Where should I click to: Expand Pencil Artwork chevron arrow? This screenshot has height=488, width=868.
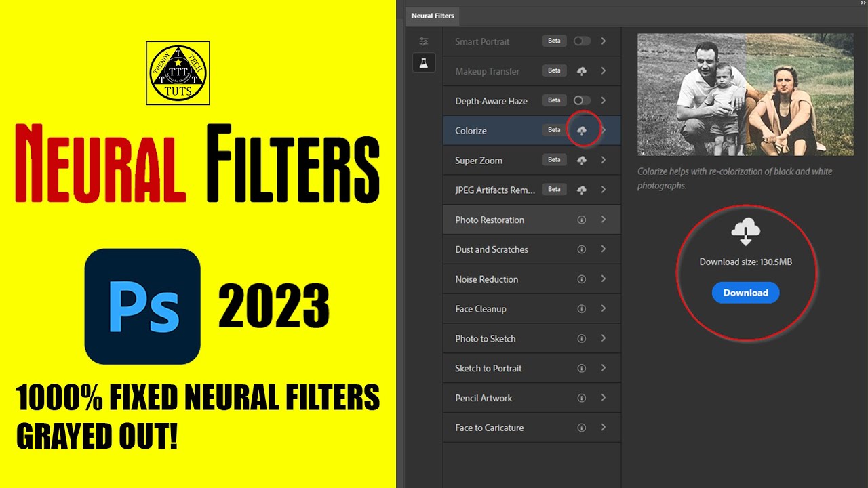tap(603, 398)
